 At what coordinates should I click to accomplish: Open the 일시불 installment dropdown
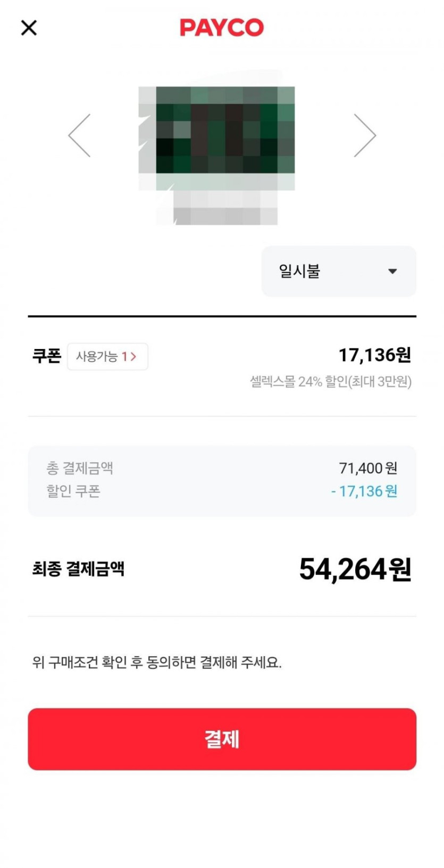coord(338,271)
